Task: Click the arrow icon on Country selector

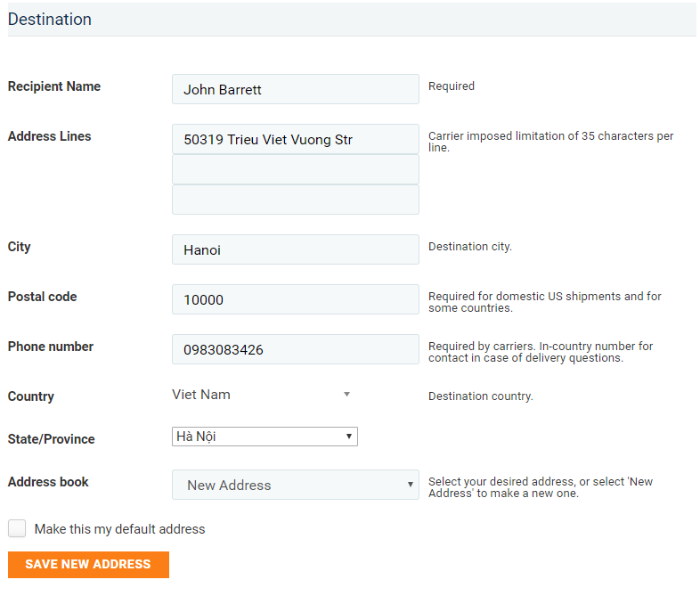Action: tap(346, 395)
